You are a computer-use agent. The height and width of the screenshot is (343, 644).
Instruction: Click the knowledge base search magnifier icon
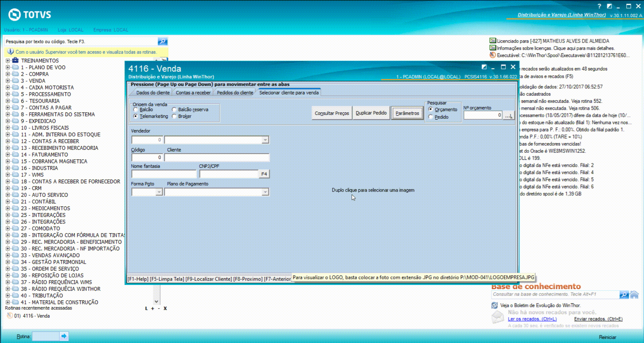(624, 294)
